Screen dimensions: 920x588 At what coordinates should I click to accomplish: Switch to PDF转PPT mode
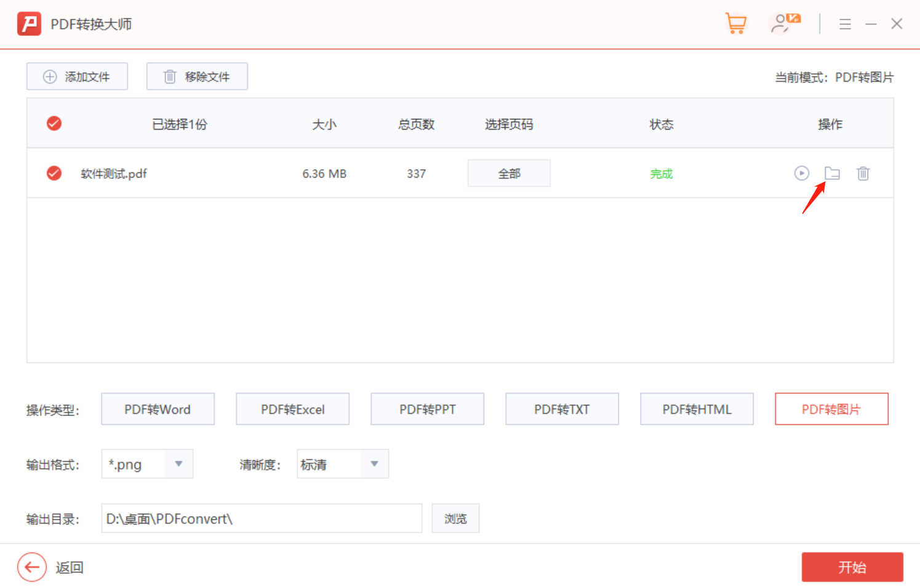coord(428,409)
